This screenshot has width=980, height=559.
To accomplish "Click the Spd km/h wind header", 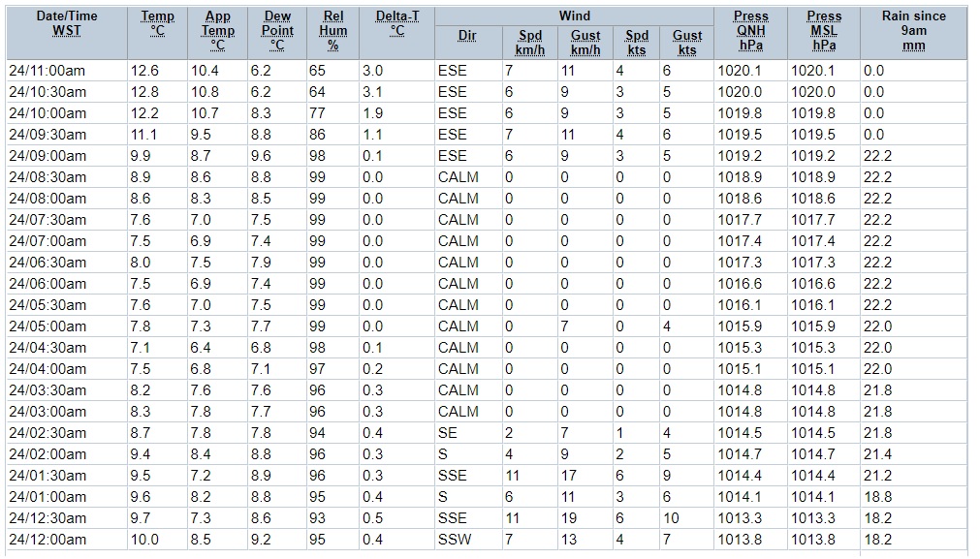I will coord(529,43).
